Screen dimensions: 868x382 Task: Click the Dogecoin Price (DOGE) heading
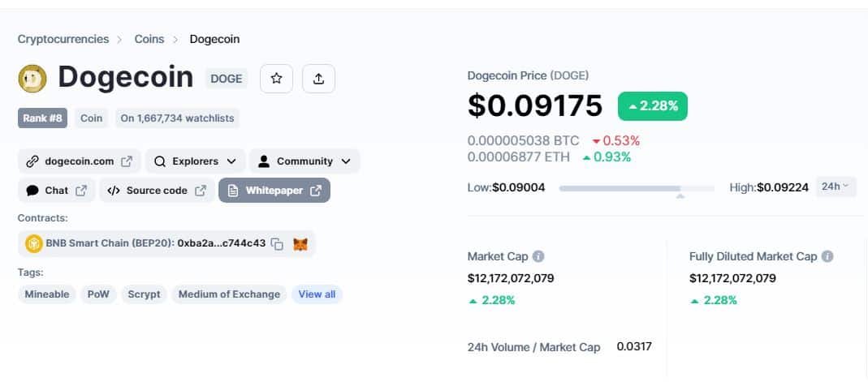(x=528, y=75)
